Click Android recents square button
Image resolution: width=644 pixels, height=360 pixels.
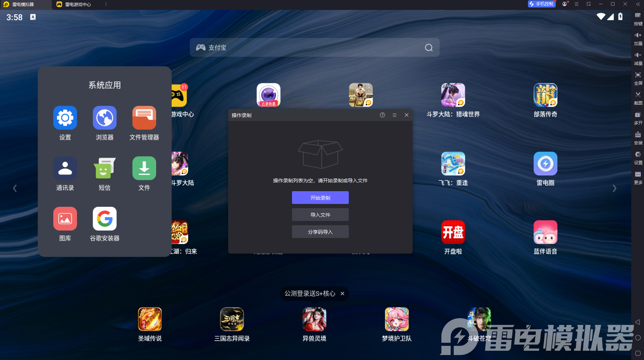tap(638, 353)
